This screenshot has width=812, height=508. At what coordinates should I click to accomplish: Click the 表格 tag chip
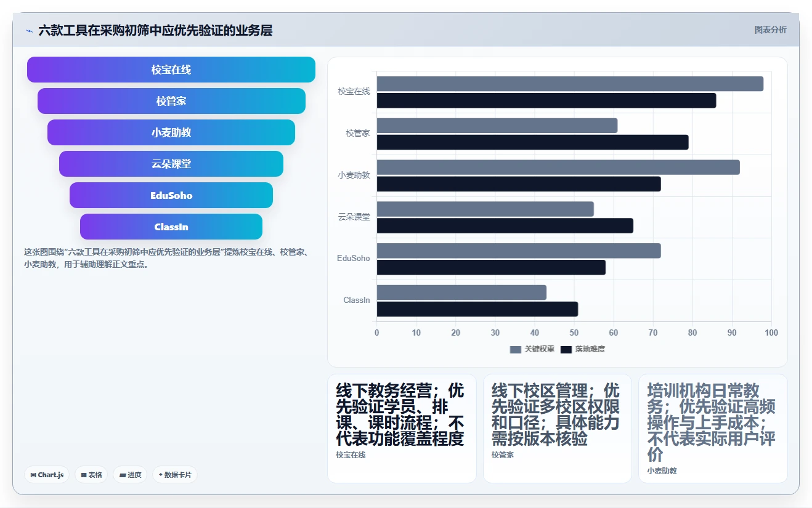coord(91,475)
